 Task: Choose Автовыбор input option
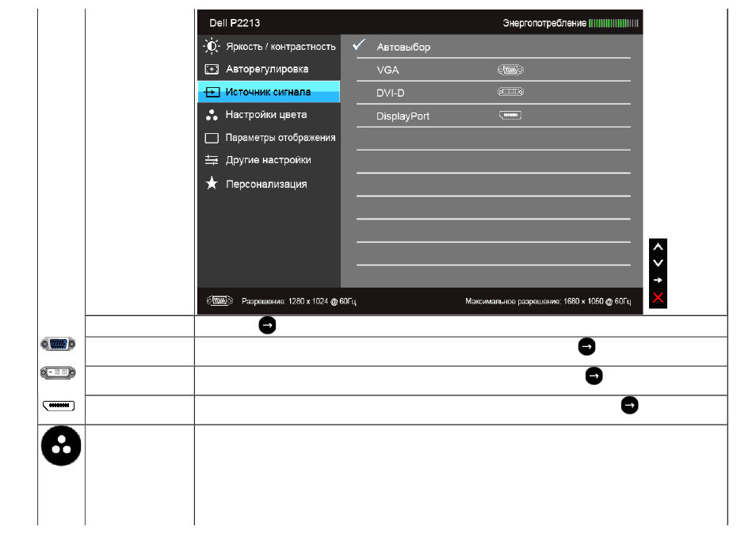click(493, 47)
